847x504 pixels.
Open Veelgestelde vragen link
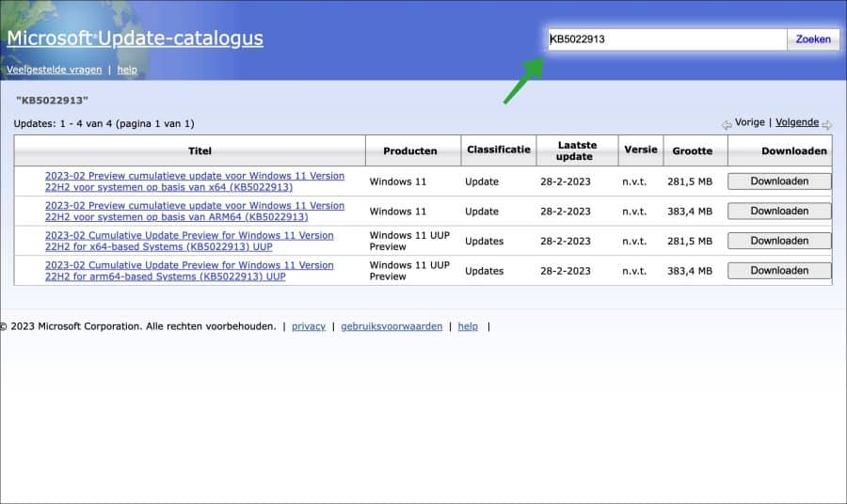pos(54,70)
